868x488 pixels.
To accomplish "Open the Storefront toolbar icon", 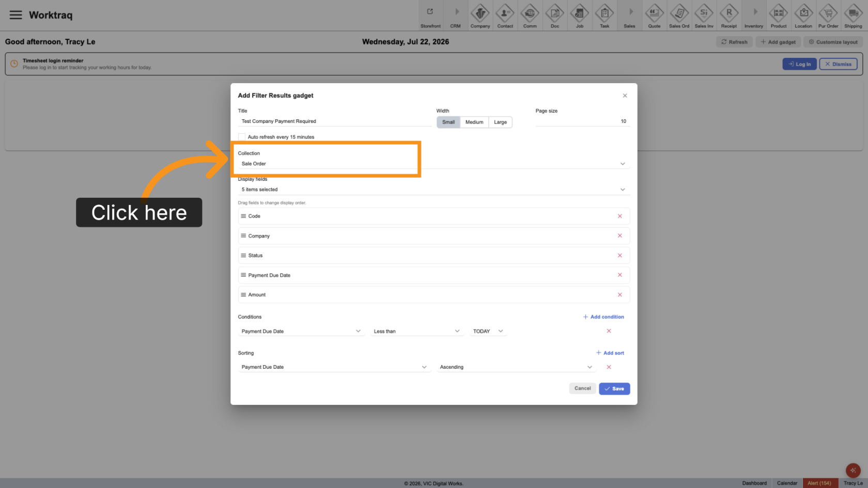I will (x=430, y=15).
